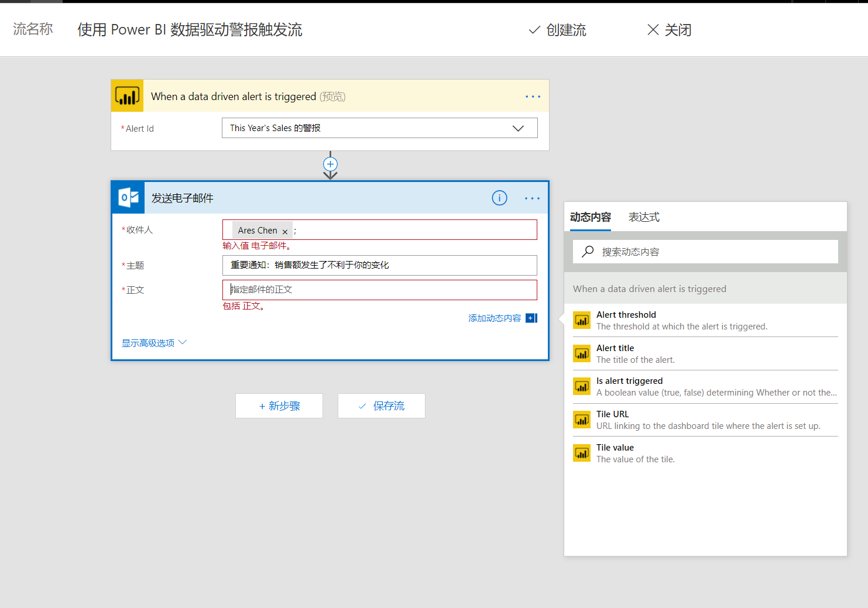Remove the Ares Chen recipient tag

[285, 232]
